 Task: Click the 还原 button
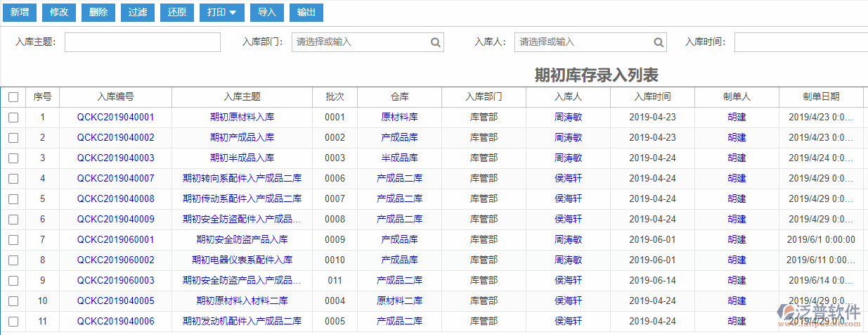(x=177, y=13)
